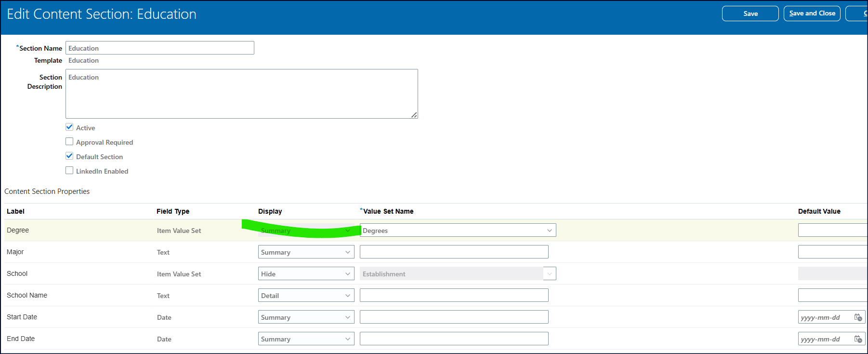The width and height of the screenshot is (868, 354).
Task: Click the Save button
Action: (750, 14)
